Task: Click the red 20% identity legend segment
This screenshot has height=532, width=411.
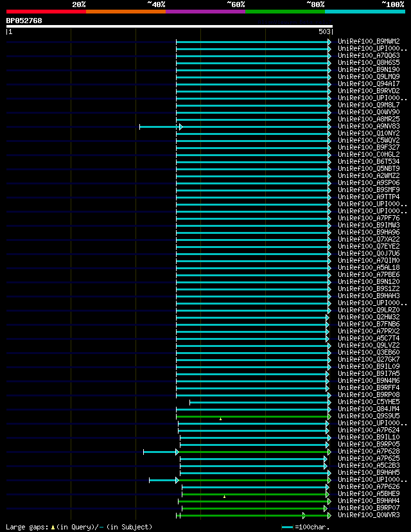Action: click(x=46, y=12)
